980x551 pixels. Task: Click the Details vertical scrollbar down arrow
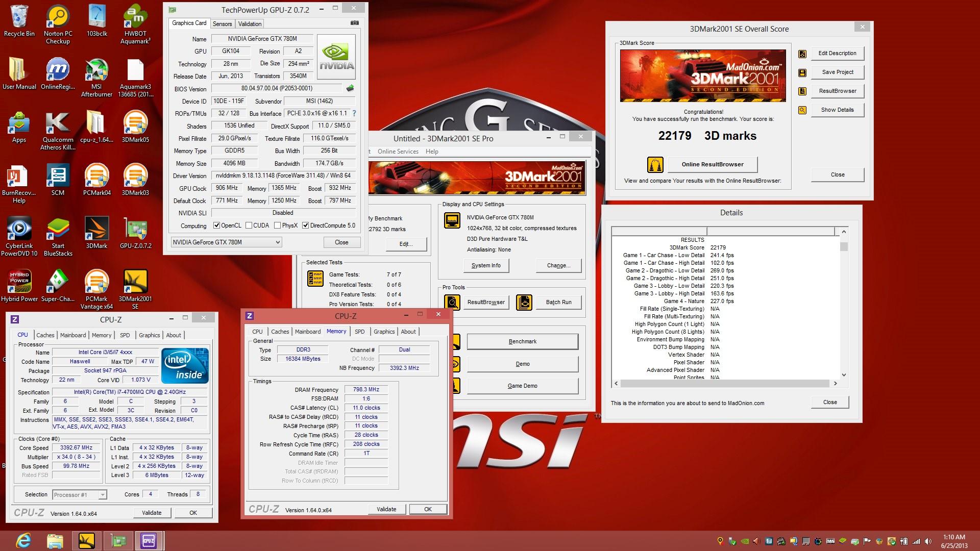(844, 375)
